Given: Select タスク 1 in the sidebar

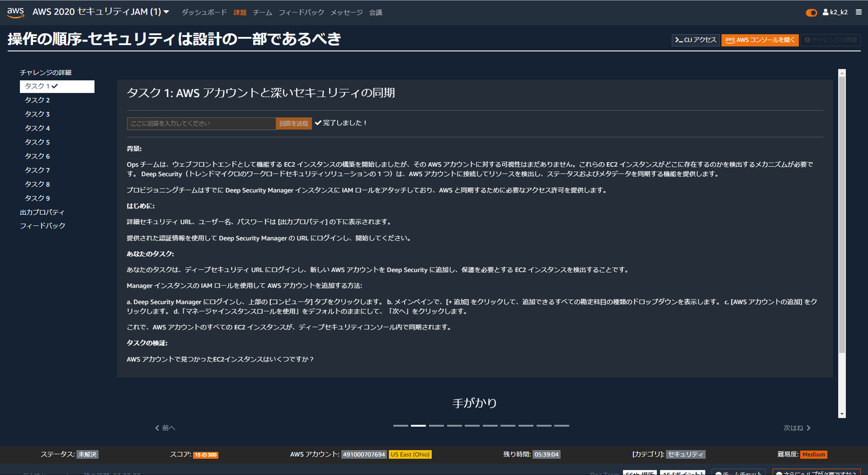Looking at the screenshot, I should point(57,86).
